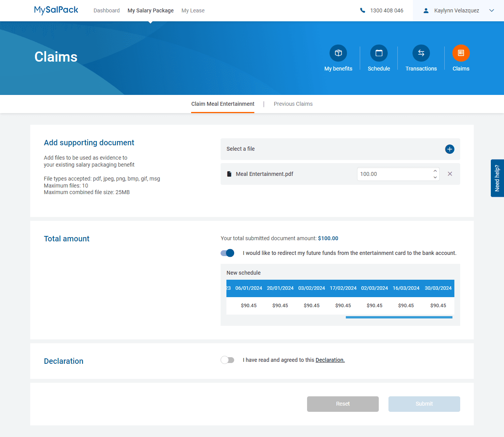Screen dimensions: 504x437
Task: Click the orange Claims icon
Action: tap(461, 53)
